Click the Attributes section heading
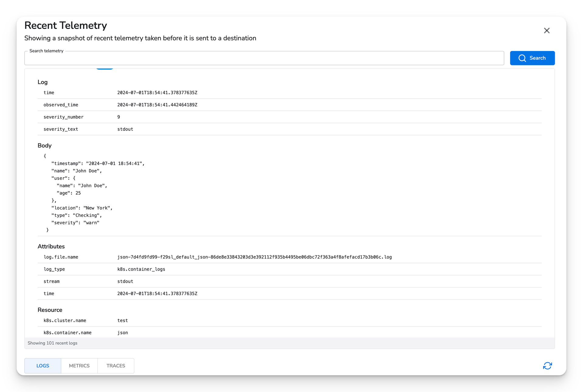 51,247
